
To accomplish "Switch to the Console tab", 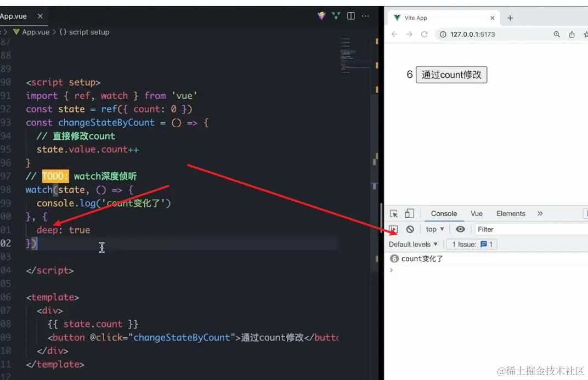I will pos(444,214).
